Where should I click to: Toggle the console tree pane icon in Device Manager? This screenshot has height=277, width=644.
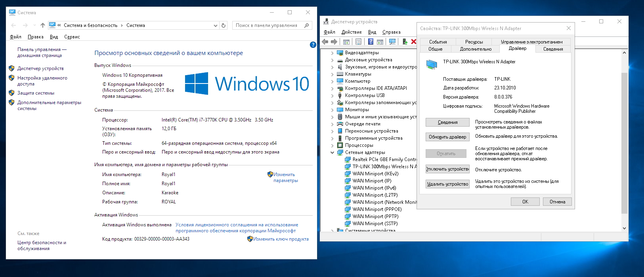point(346,42)
